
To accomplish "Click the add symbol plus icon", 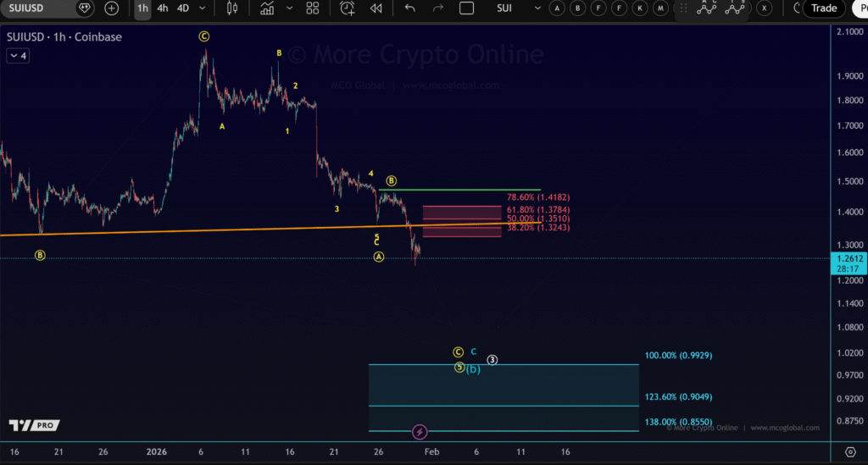I will 111,8.
